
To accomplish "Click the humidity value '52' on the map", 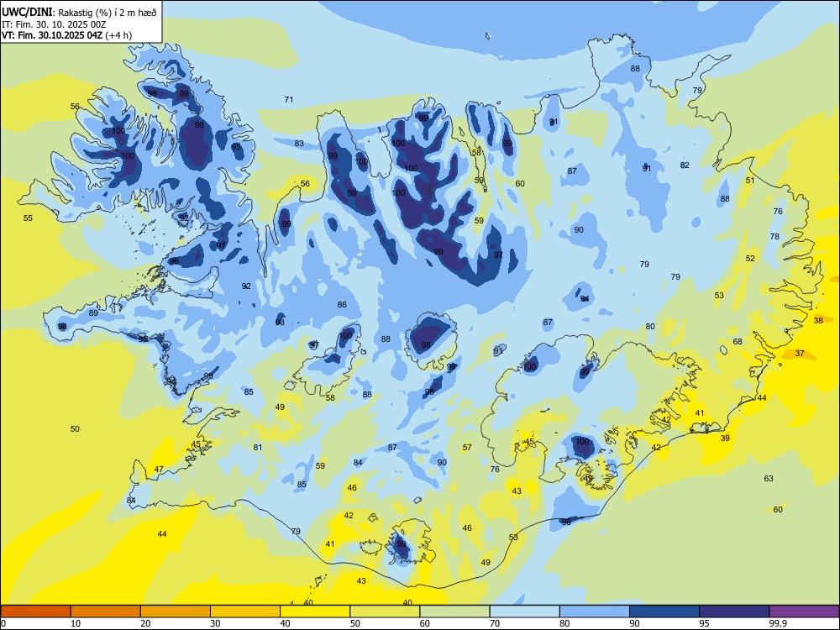I will pos(750,258).
